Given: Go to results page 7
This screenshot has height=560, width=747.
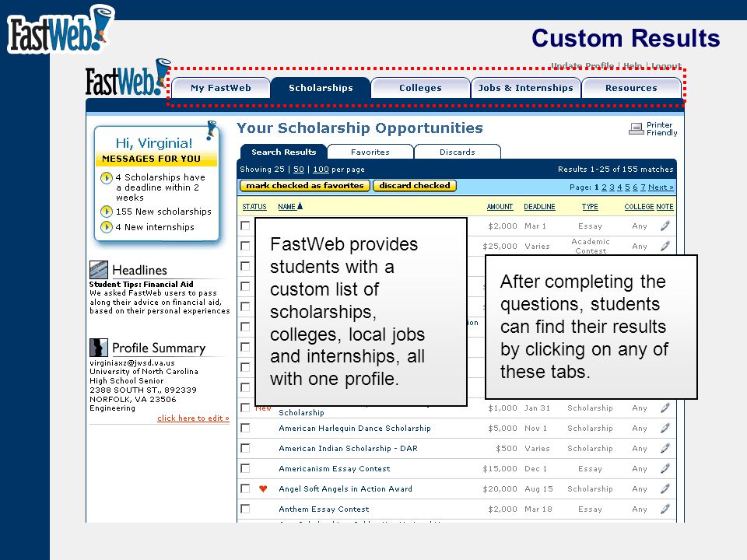Looking at the screenshot, I should click(643, 187).
